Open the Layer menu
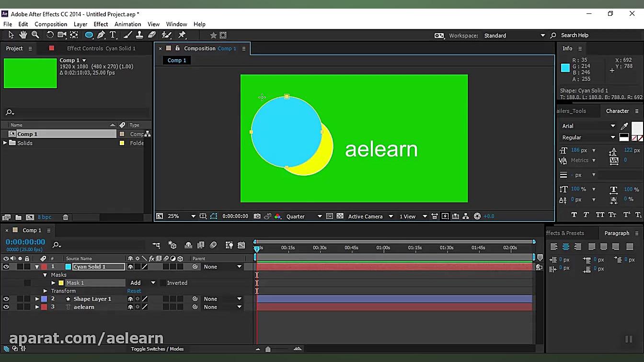The width and height of the screenshot is (644, 362). (80, 24)
